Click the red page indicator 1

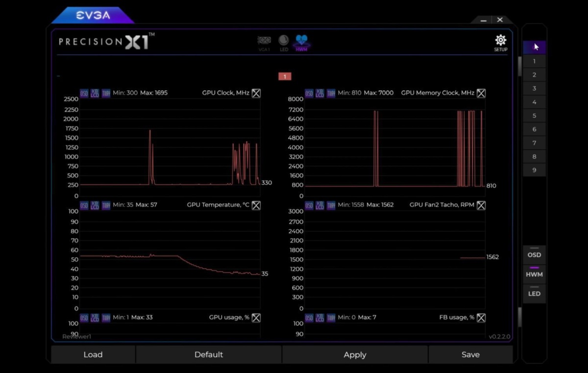[x=285, y=76]
